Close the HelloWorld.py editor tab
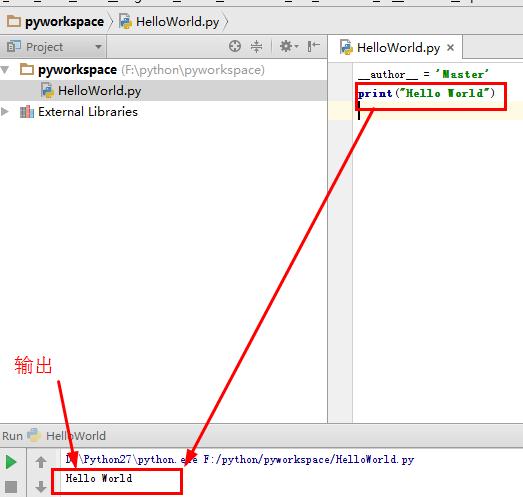Viewport: 523px width, 497px height. (450, 47)
